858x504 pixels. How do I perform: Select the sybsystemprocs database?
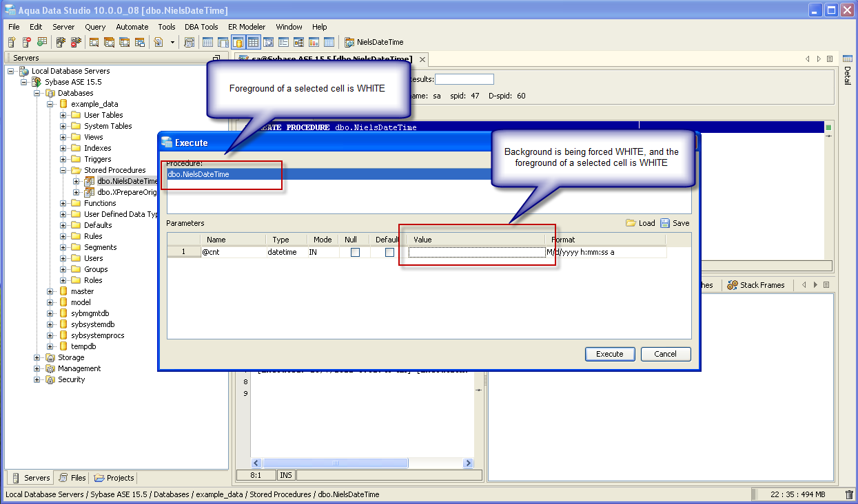[x=97, y=335]
